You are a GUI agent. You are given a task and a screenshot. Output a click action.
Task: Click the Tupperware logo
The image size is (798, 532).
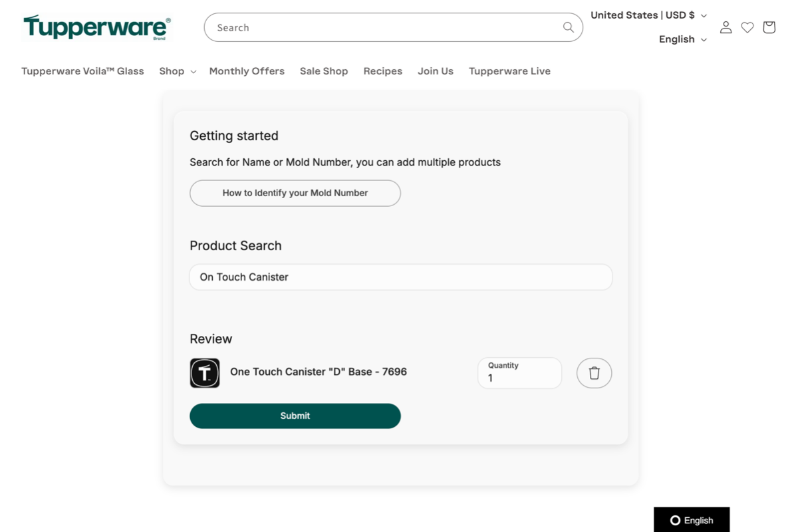97,28
